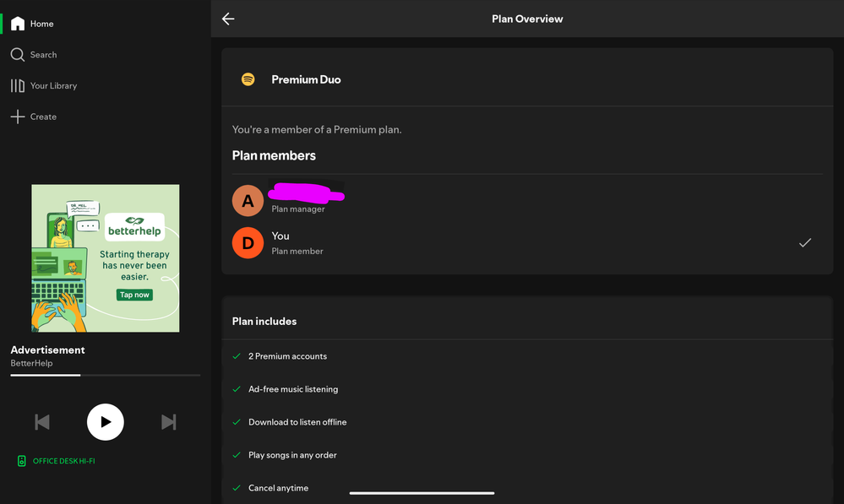Viewport: 844px width, 504px height.
Task: Seek along the playback progress bar
Action: [x=106, y=375]
